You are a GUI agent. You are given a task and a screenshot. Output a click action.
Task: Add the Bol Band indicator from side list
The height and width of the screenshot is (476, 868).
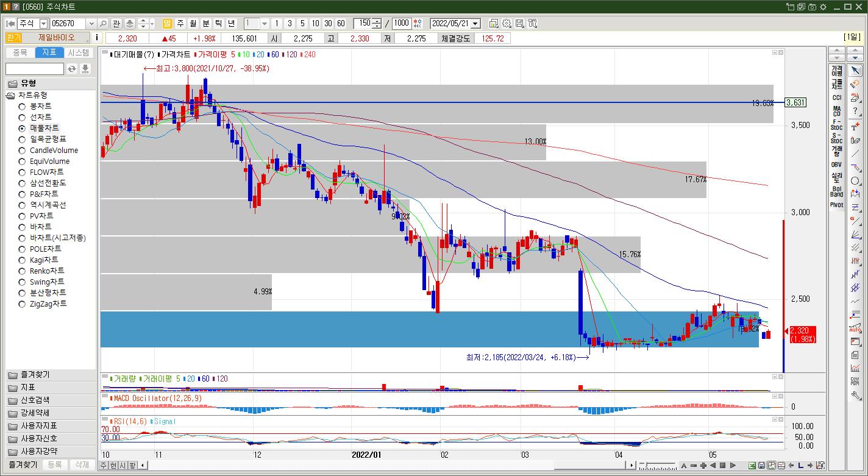click(836, 191)
